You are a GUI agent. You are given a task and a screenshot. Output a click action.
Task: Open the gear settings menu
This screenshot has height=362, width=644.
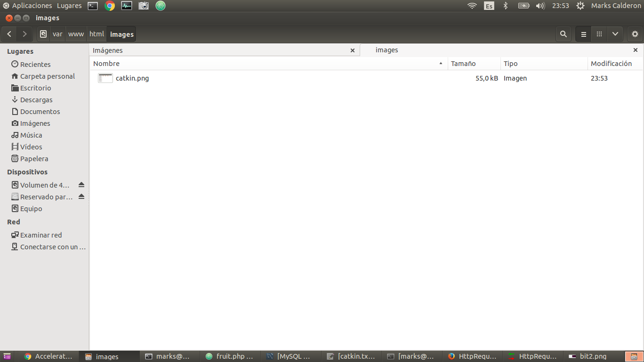(x=635, y=34)
